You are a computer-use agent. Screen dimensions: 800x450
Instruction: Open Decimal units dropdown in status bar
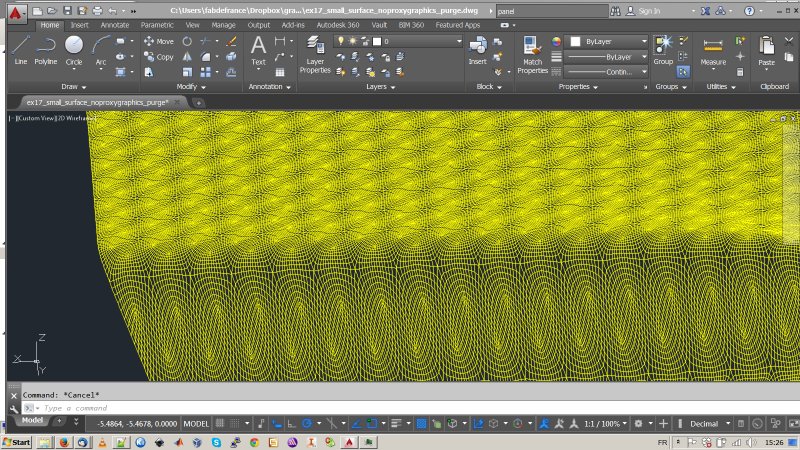point(711,424)
